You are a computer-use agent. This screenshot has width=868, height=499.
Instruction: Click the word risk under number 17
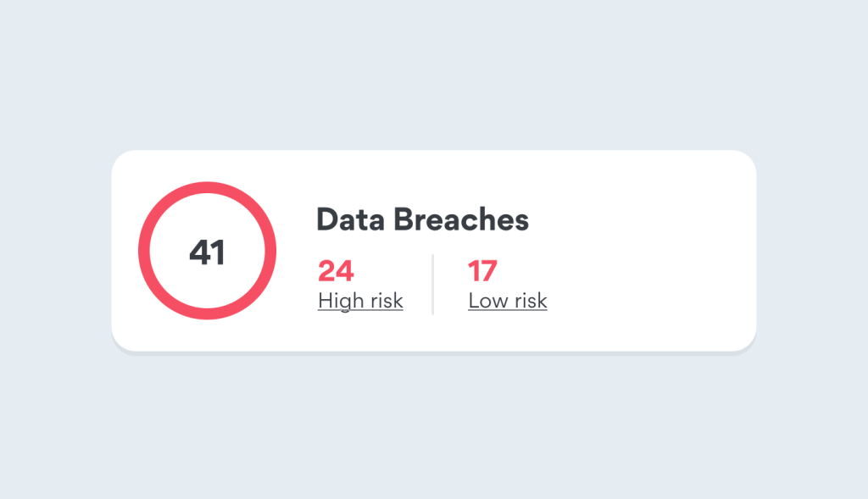pos(531,301)
